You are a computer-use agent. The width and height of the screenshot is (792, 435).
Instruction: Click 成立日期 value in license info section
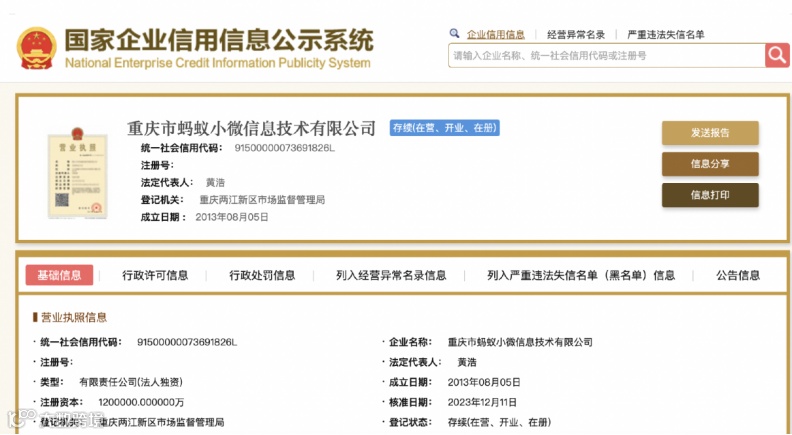click(x=484, y=382)
